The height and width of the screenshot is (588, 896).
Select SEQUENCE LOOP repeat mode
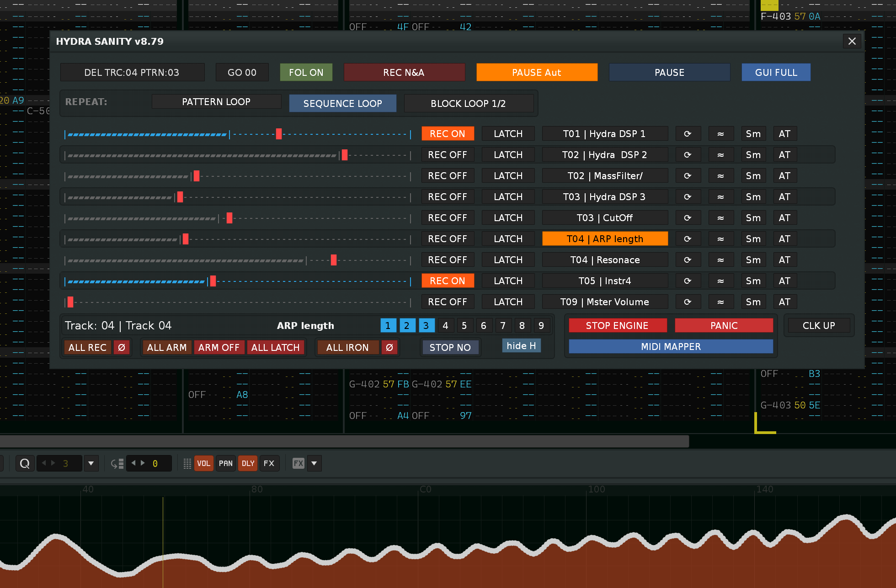[x=342, y=103]
